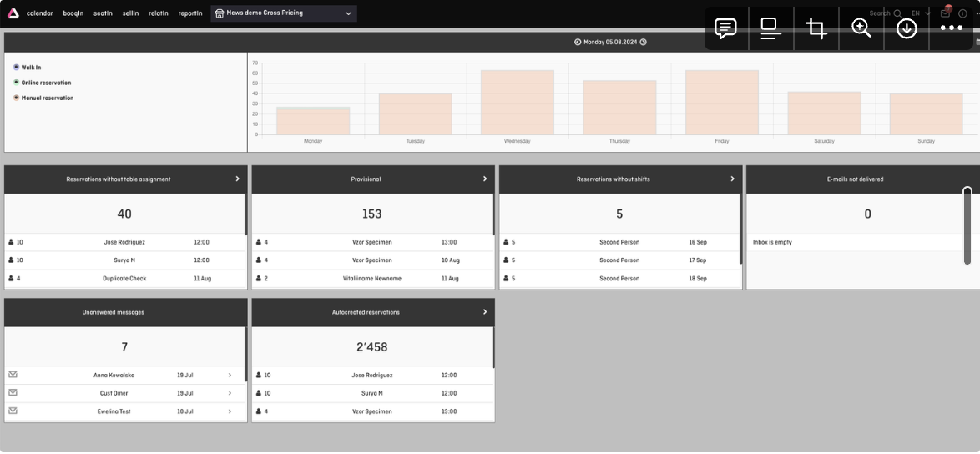This screenshot has width=980, height=454.
Task: Click scrollbar of Reservations without table assignment card
Action: pos(245,214)
